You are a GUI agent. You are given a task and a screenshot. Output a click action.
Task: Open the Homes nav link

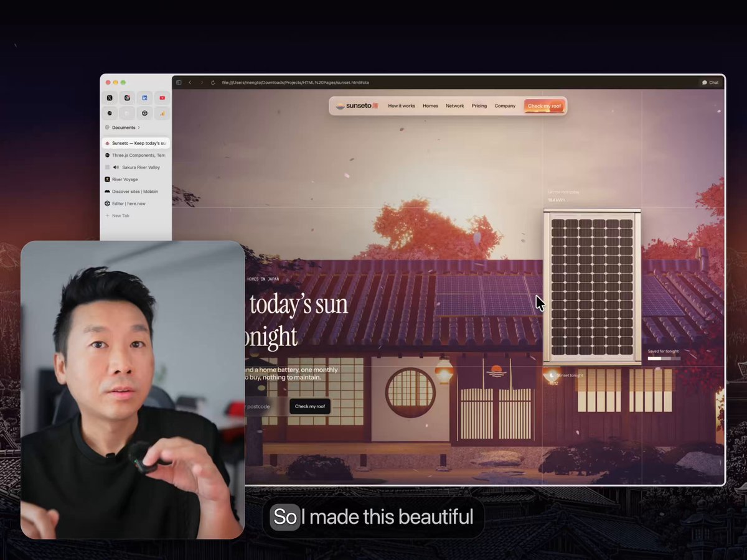pos(431,106)
